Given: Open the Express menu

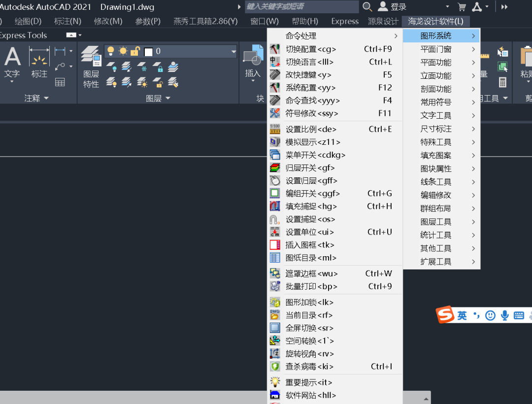Looking at the screenshot, I should 345,21.
